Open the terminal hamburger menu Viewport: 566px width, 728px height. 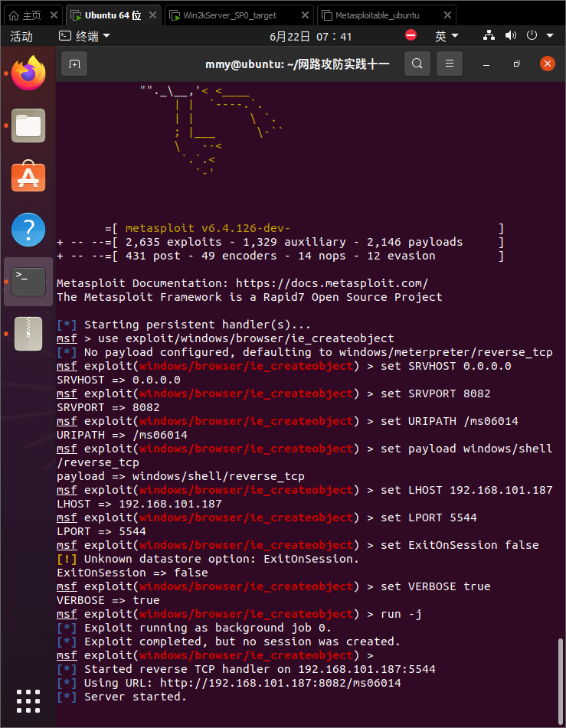click(x=450, y=64)
